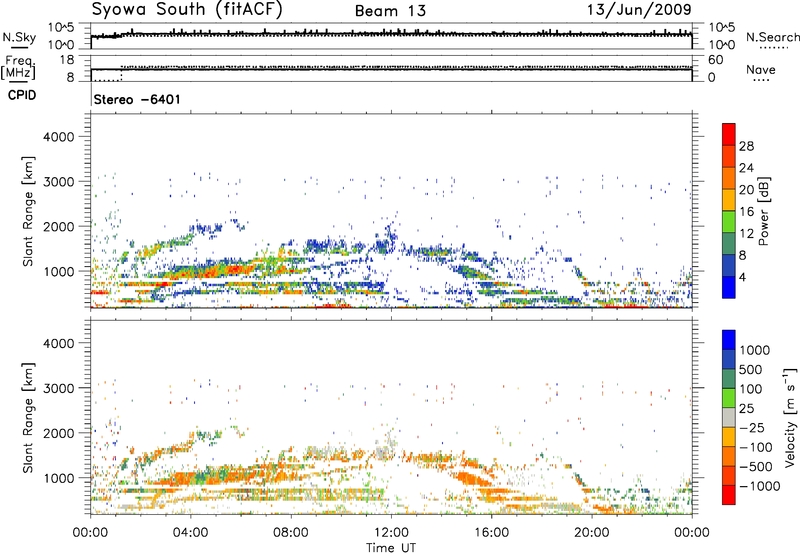Click the 16:00 time tick label

(491, 533)
